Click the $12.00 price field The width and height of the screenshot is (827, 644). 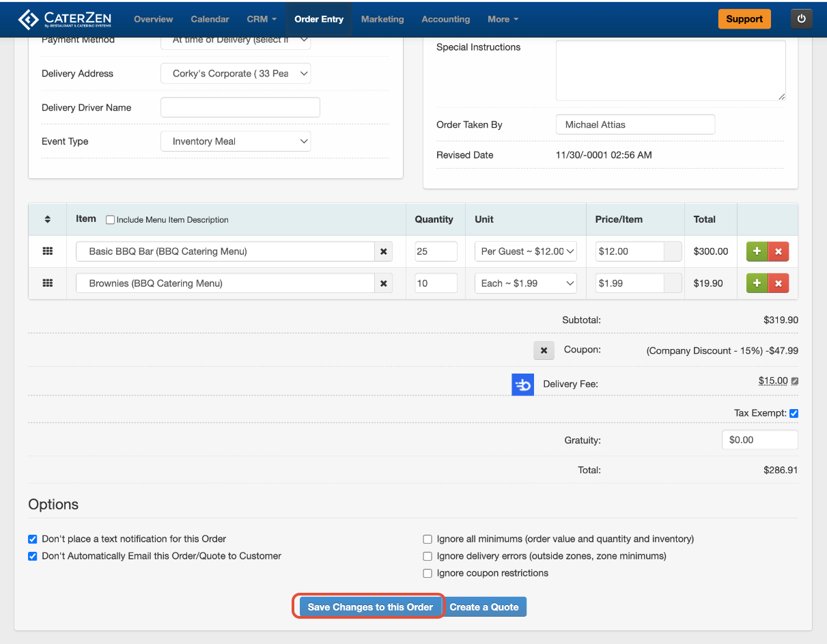630,251
